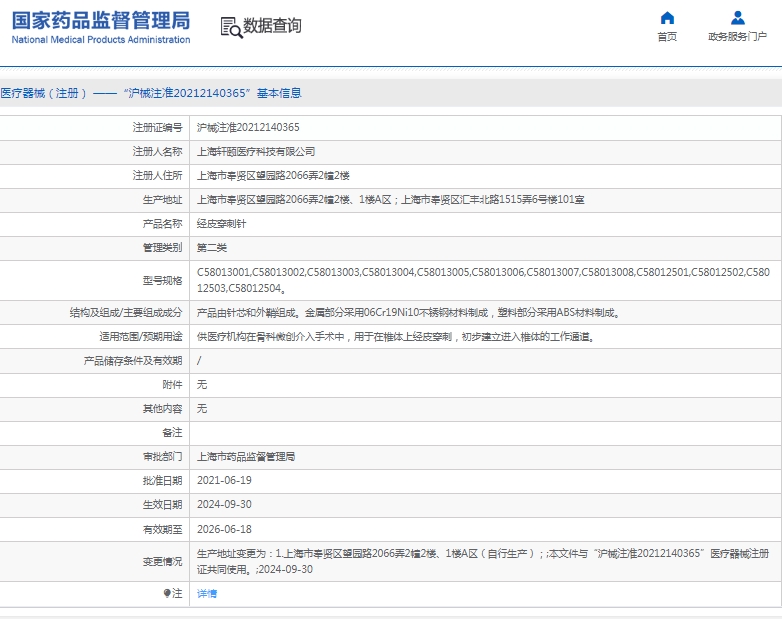Image resolution: width=782 pixels, height=619 pixels.
Task: Click National Medical Products Administration text
Action: pos(101,39)
